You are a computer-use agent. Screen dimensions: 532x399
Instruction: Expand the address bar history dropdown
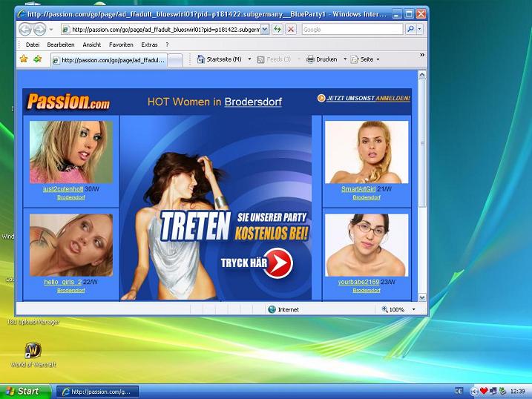tap(265, 30)
